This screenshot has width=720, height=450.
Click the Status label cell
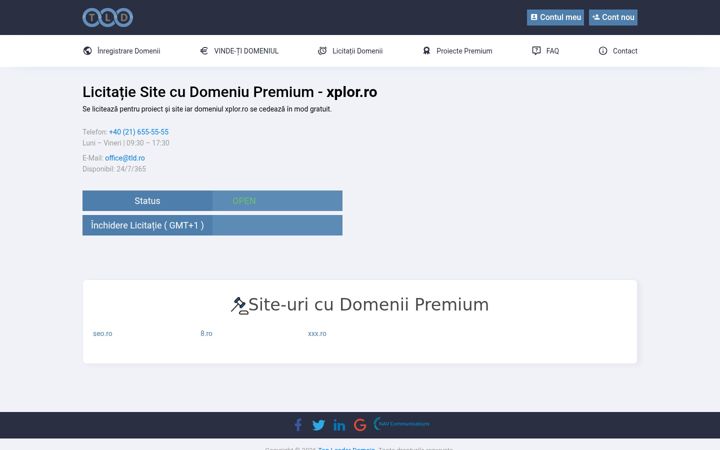[x=147, y=201]
